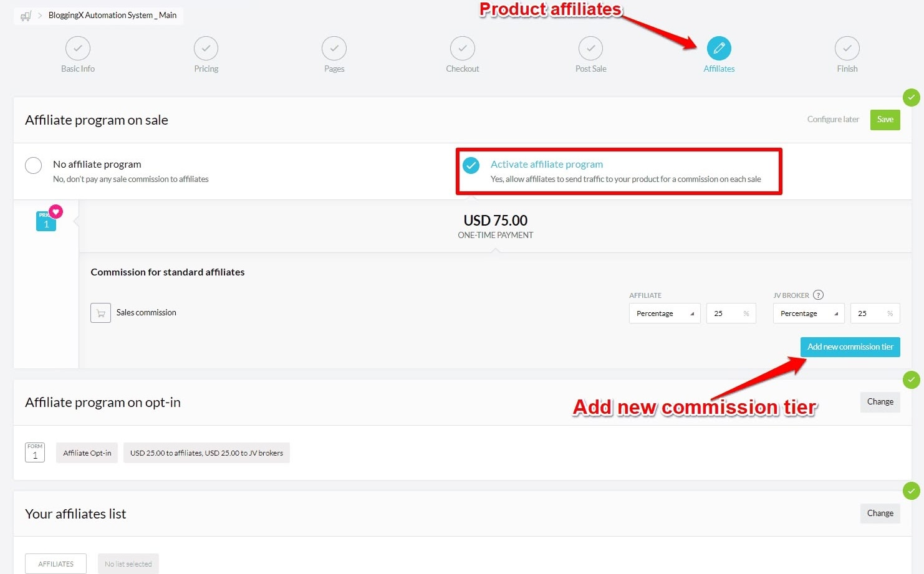Click the Sales commission cart icon
Viewport: 924px width, 574px height.
pyautogui.click(x=100, y=313)
